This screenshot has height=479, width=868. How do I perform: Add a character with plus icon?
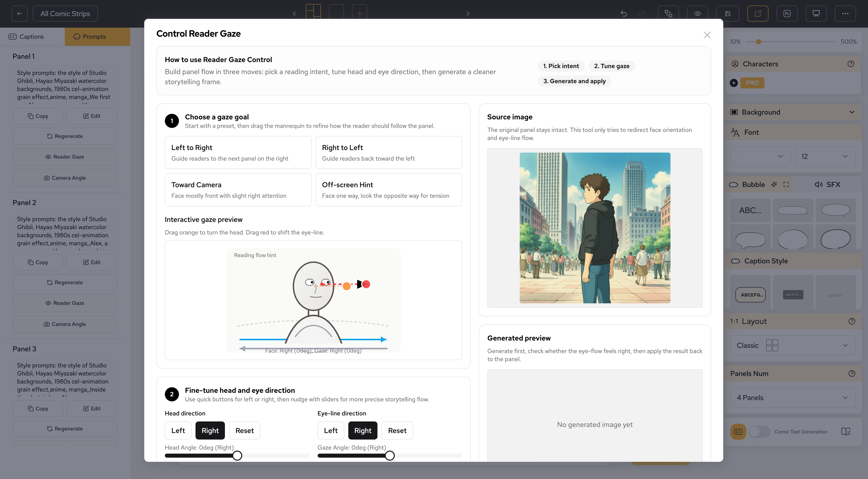[734, 83]
